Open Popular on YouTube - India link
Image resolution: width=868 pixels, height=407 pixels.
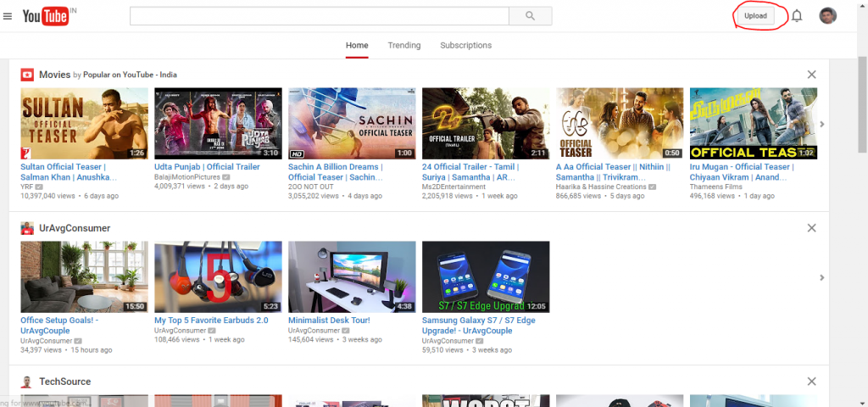click(x=130, y=75)
